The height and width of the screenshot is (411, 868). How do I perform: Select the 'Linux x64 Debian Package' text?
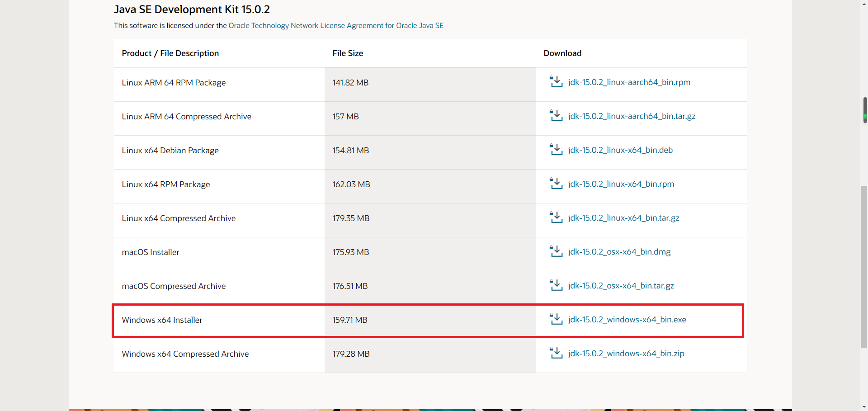170,151
